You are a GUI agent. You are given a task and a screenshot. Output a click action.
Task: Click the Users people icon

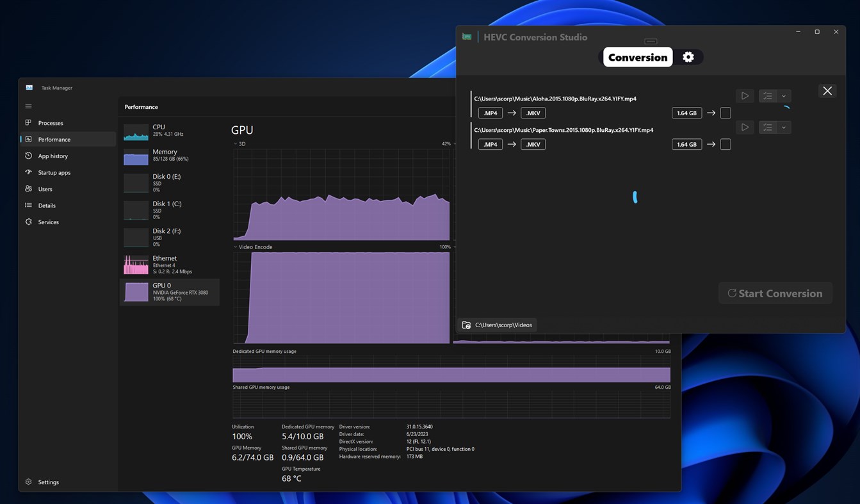click(x=28, y=189)
